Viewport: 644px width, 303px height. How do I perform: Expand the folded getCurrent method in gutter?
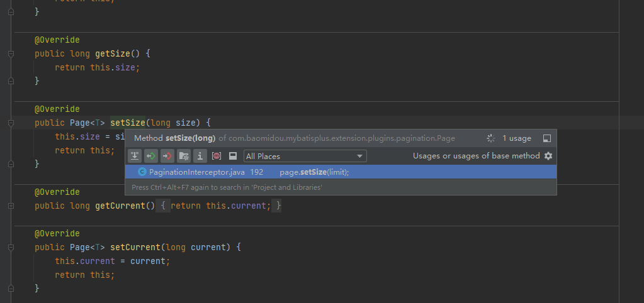point(11,206)
